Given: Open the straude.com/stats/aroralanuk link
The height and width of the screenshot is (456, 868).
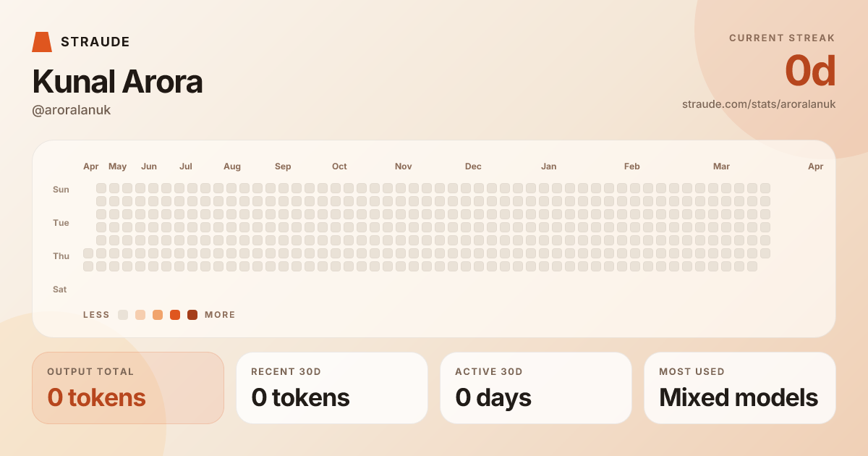Looking at the screenshot, I should point(759,104).
